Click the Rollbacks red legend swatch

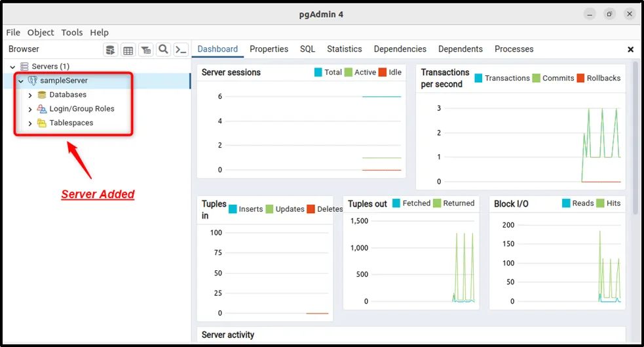tap(582, 78)
